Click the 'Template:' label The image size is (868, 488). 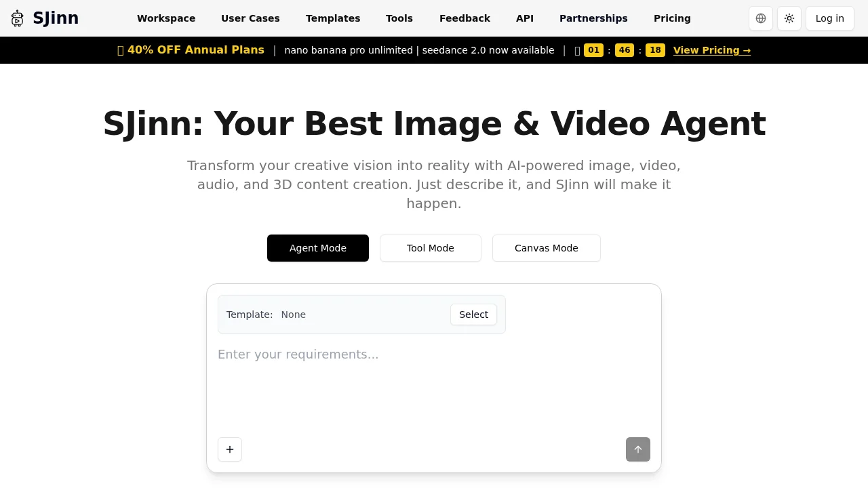click(250, 314)
